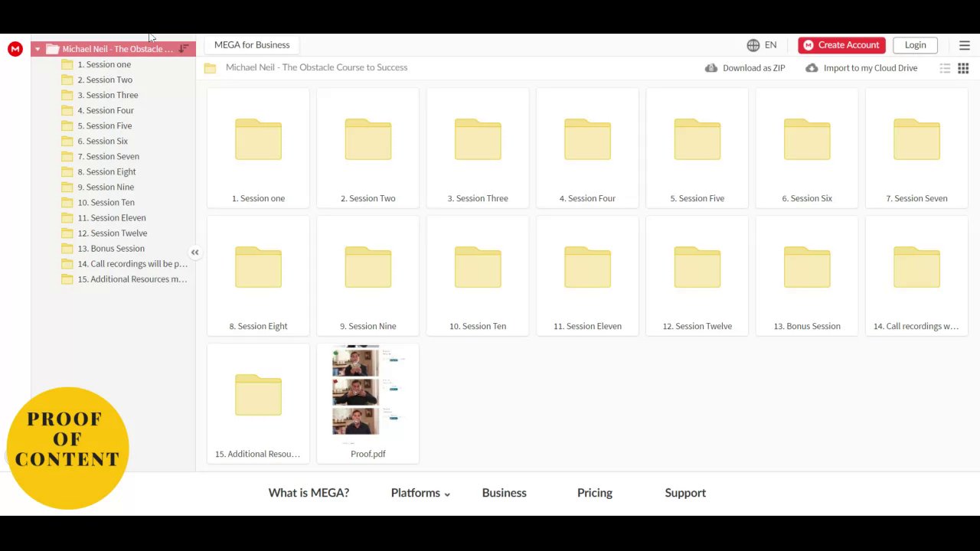Open the 12. Session Twelve folder tile
The height and width of the screenshot is (551, 980).
pyautogui.click(x=697, y=275)
